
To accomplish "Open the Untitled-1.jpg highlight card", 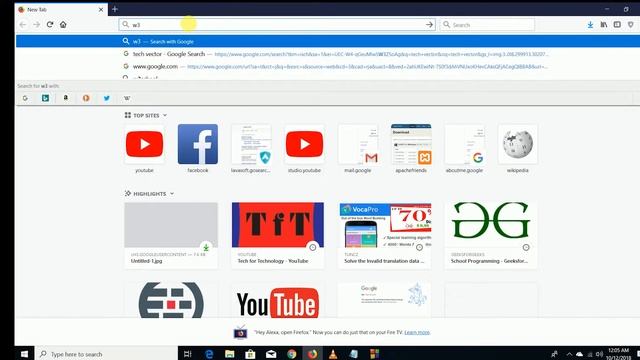I will click(171, 235).
